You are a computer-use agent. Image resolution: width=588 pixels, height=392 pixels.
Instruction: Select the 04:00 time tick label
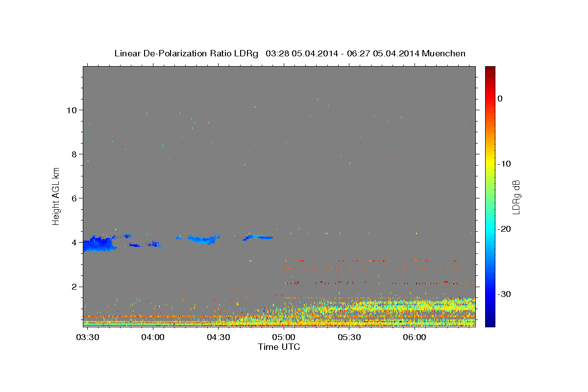point(153,338)
